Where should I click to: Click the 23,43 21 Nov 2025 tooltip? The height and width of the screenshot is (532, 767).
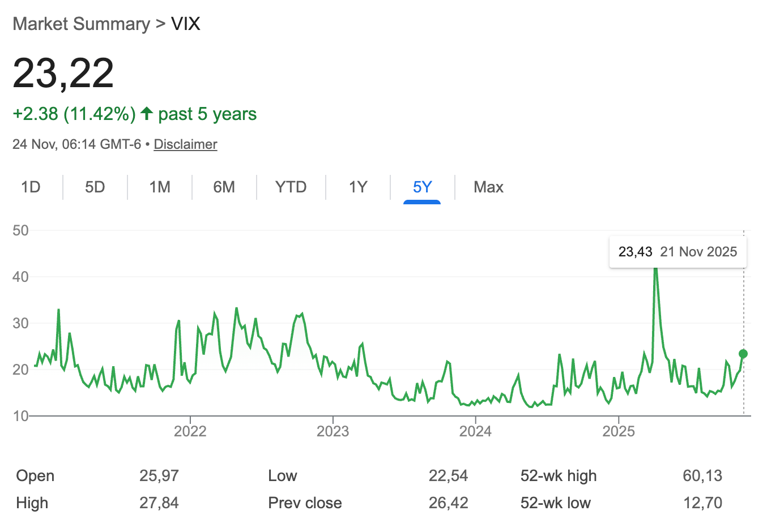point(677,252)
